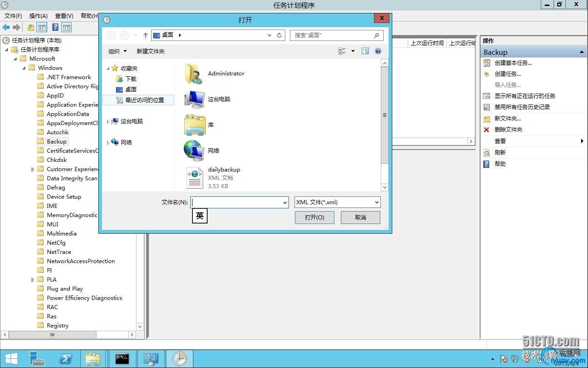Toggle the show/hide Action pane toolbar icon
The image size is (588, 368).
point(67,28)
